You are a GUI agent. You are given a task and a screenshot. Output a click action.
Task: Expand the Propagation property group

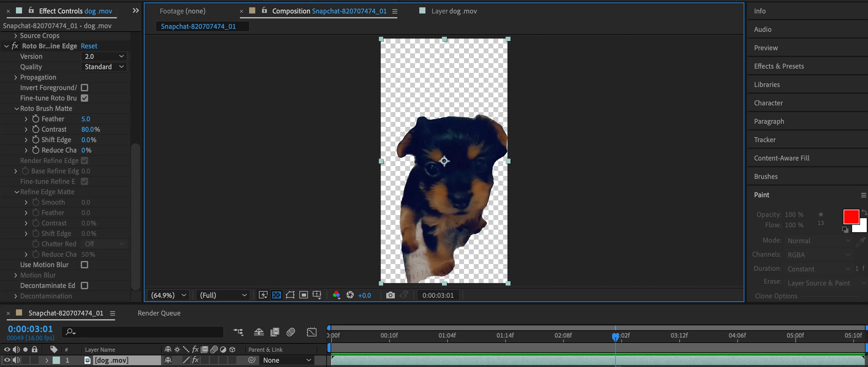(16, 77)
